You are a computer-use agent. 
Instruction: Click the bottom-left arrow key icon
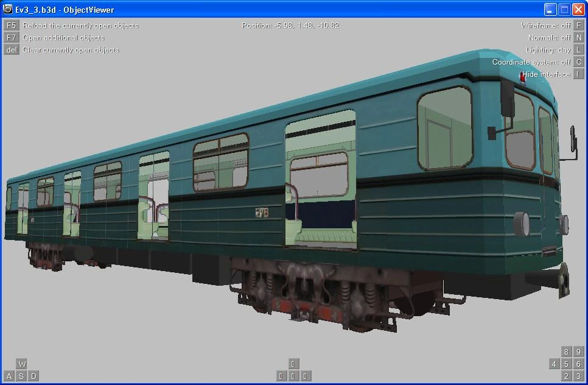(281, 376)
